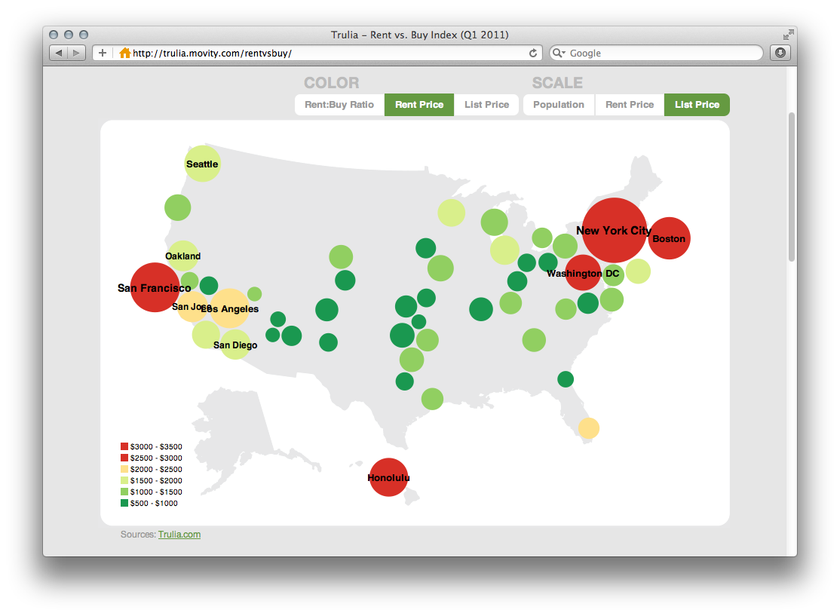Switch the scale to Rent Price

point(630,105)
